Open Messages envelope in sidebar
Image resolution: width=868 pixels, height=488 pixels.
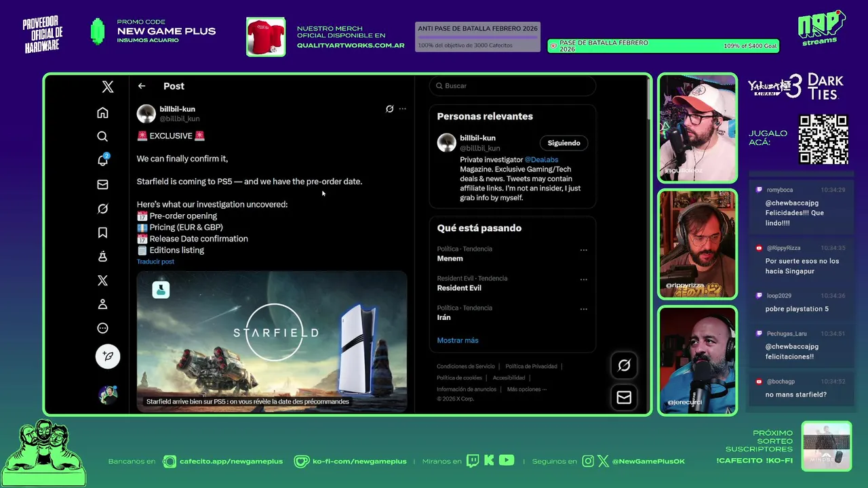click(x=102, y=184)
